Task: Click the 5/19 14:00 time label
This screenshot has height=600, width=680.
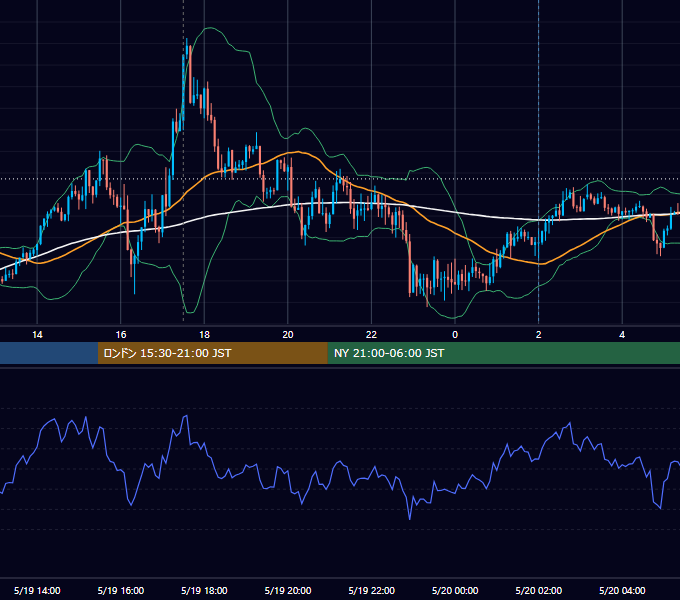Action: [37, 590]
